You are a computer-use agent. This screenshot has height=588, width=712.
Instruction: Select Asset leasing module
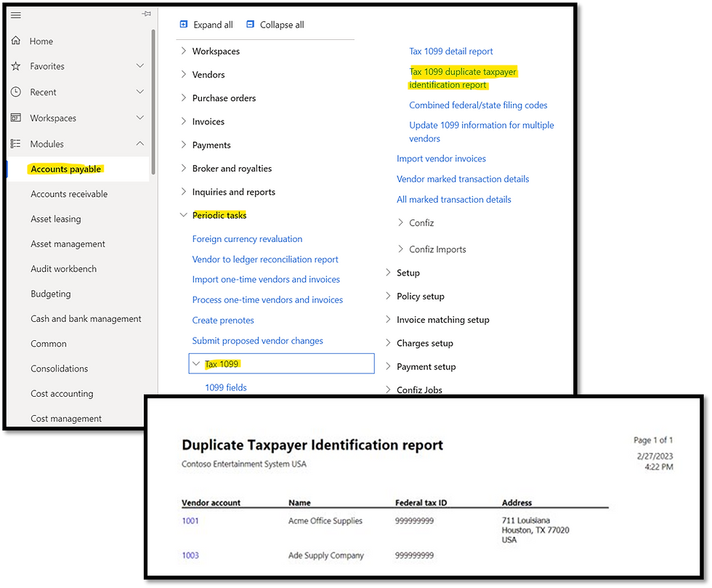(x=56, y=219)
